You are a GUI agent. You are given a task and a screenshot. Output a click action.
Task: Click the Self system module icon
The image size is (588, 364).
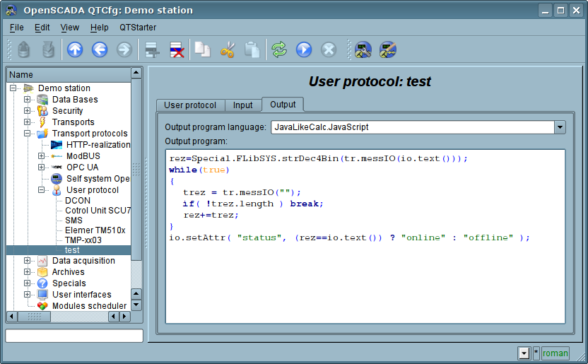point(57,178)
